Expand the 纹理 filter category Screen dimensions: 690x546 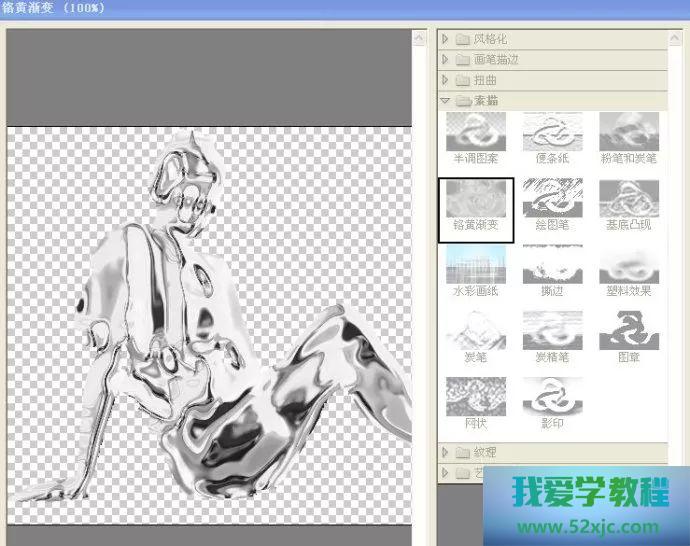pyautogui.click(x=484, y=452)
